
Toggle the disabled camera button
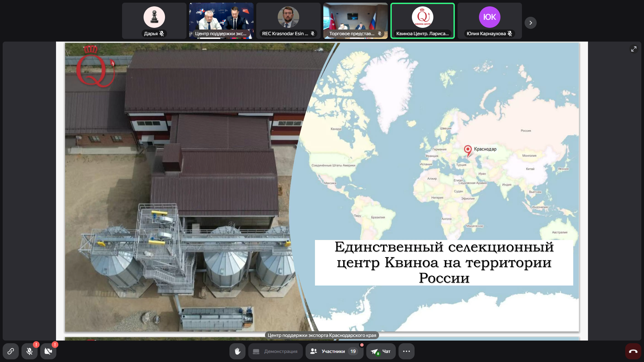click(x=48, y=351)
